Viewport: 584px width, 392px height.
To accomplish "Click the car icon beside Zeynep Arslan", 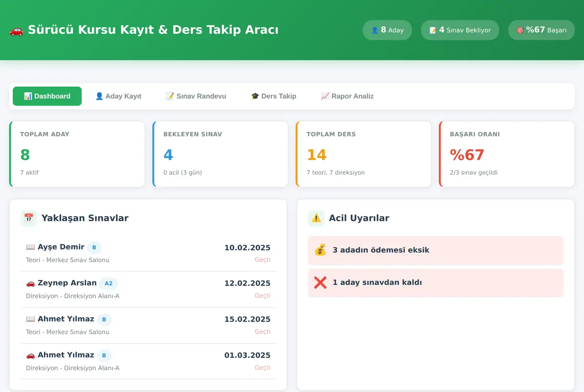I will coord(31,283).
